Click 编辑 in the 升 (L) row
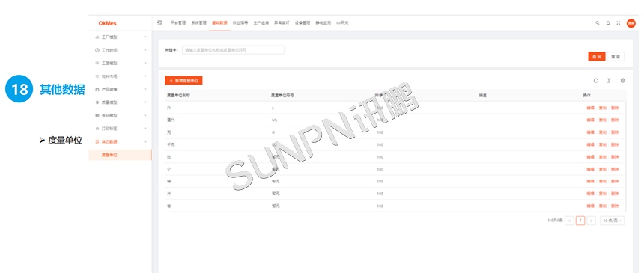This screenshot has height=273, width=644. coord(590,108)
